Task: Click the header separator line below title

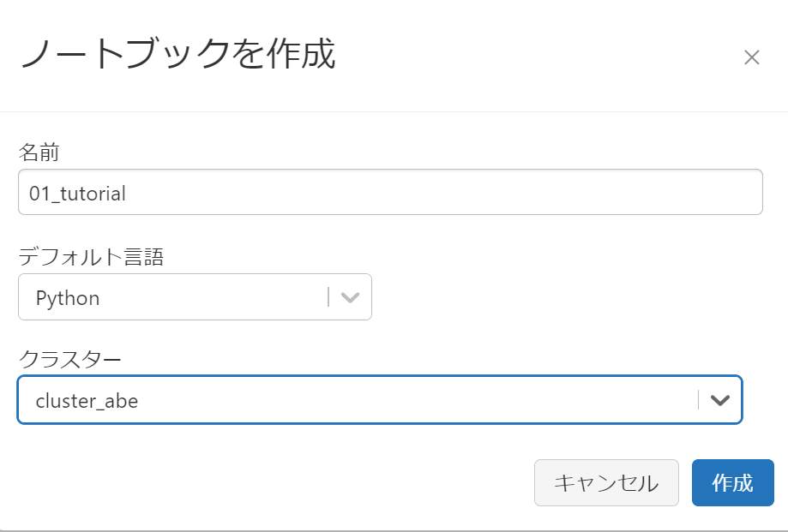Action: click(x=394, y=111)
